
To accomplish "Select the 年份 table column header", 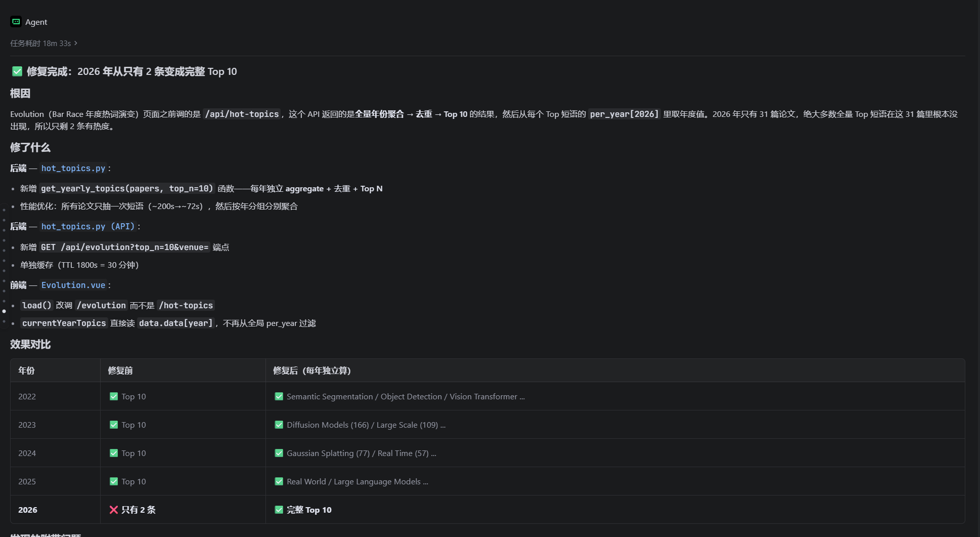I will 26,370.
